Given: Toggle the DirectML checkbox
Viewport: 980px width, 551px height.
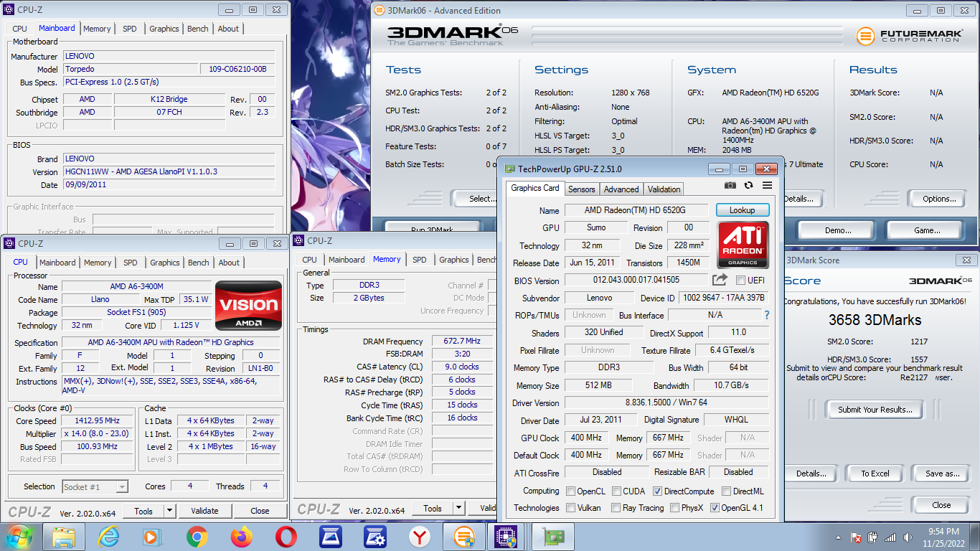Looking at the screenshot, I should 726,491.
